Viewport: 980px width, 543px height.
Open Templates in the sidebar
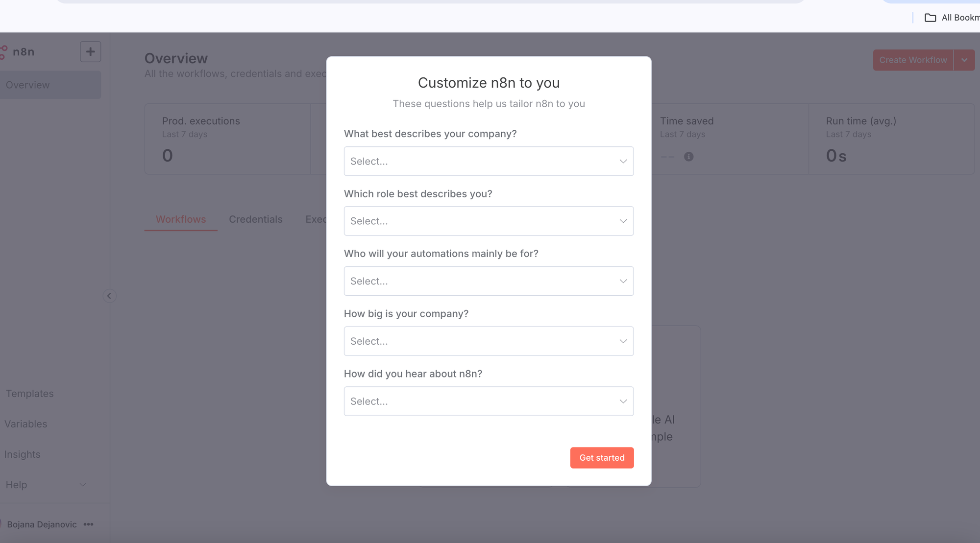pyautogui.click(x=30, y=394)
